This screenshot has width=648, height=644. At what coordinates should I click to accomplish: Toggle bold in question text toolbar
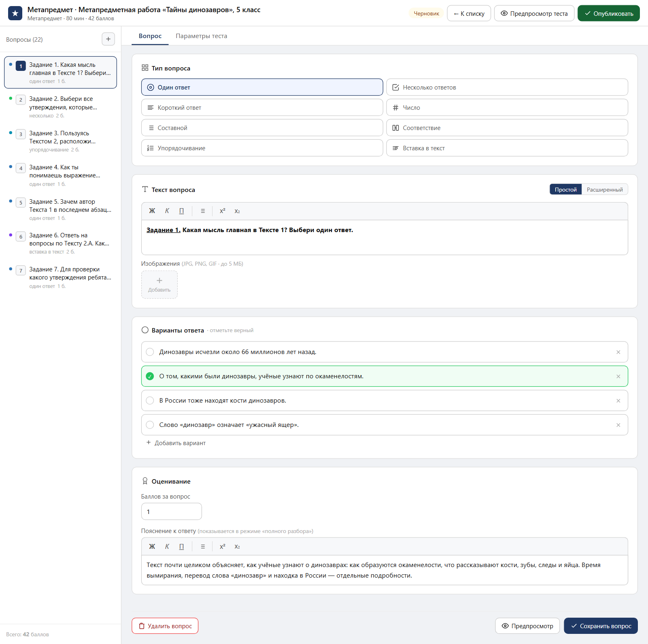152,211
